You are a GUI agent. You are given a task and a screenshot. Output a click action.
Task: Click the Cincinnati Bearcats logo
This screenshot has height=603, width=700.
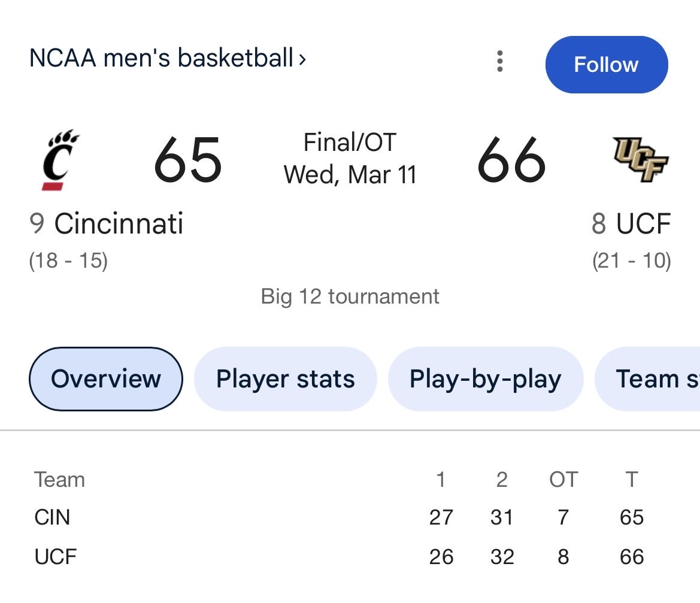[60, 160]
